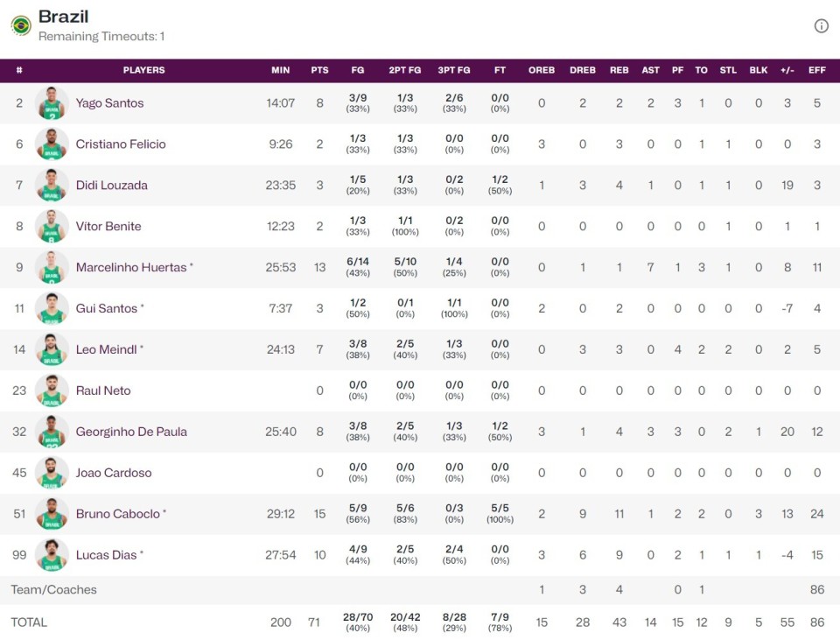Viewport: 840px width, 640px height.
Task: Click the 3PT FG column header
Action: [x=454, y=70]
